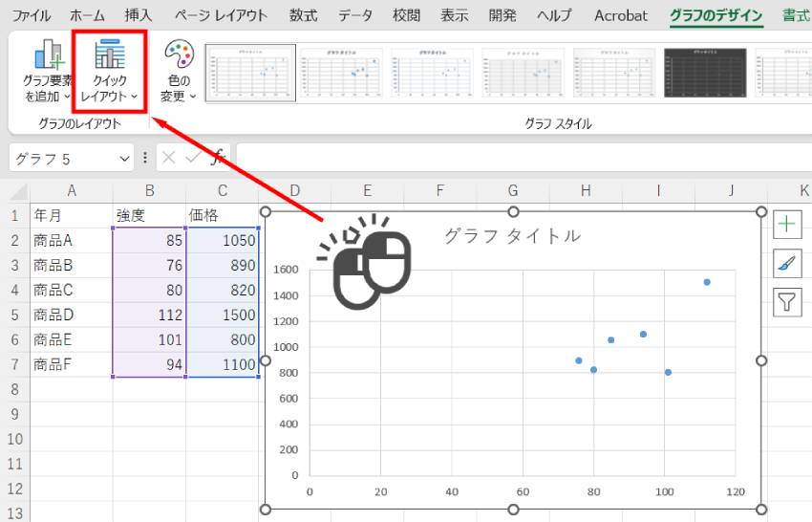Select column B header
This screenshot has height=522, width=812.
click(x=149, y=191)
